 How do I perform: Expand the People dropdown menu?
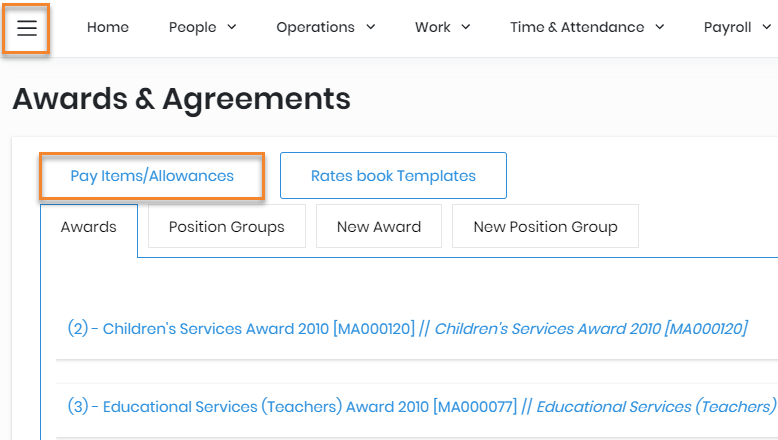[193, 27]
